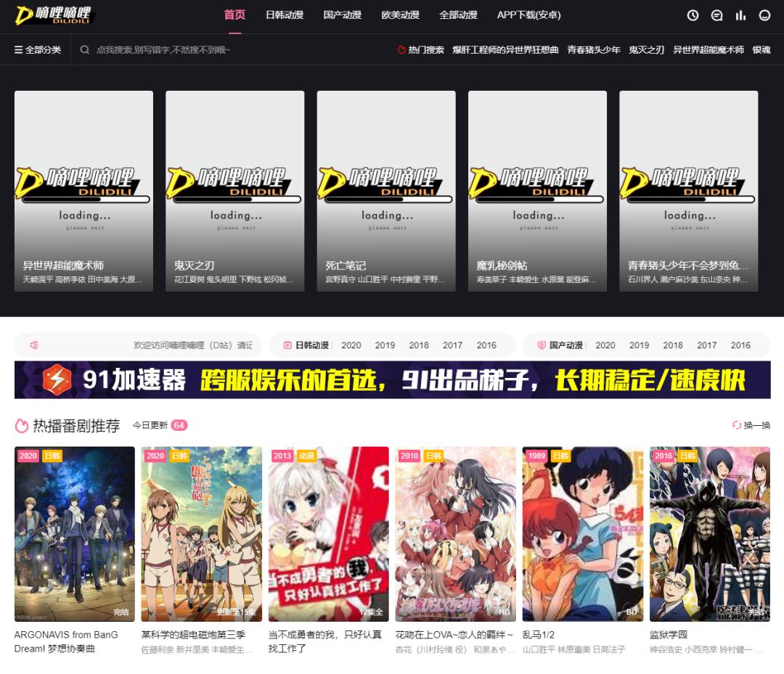
Task: Open the 魔乳秘剑帖 banner card
Action: 537,192
